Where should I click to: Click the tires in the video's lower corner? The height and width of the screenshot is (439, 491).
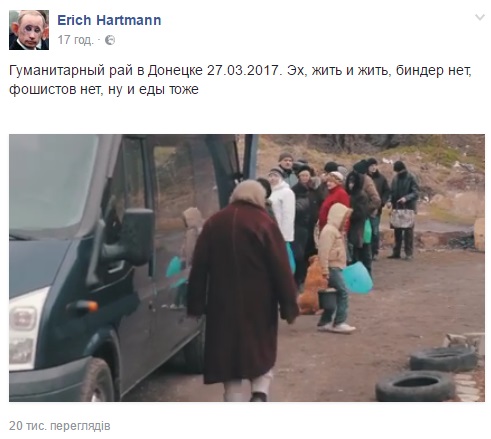tap(427, 373)
